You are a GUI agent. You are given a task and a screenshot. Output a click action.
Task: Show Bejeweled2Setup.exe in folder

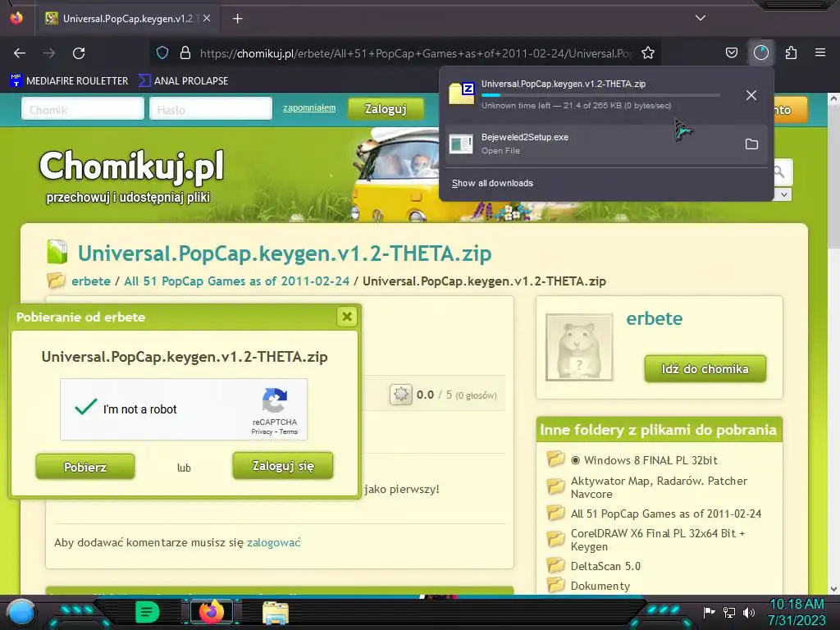(x=751, y=144)
